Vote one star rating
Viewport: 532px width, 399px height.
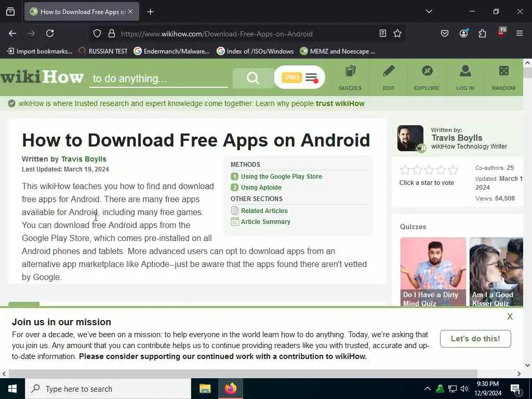405,170
